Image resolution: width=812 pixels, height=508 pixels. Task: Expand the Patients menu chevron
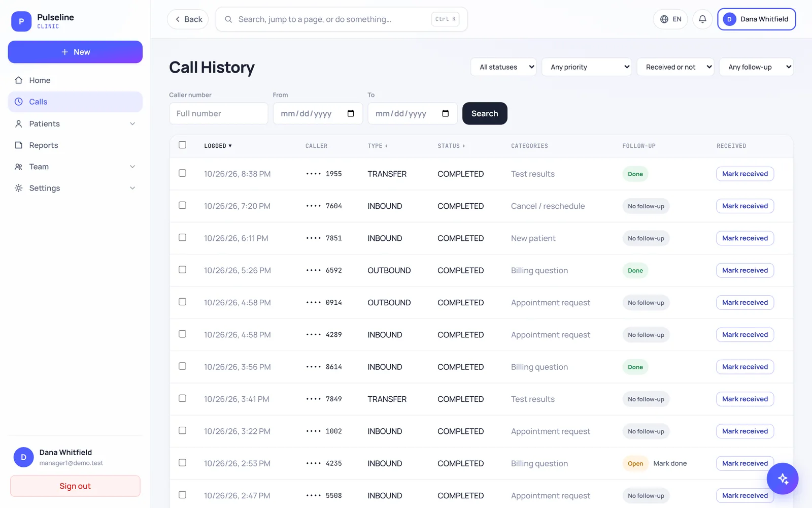(x=132, y=124)
